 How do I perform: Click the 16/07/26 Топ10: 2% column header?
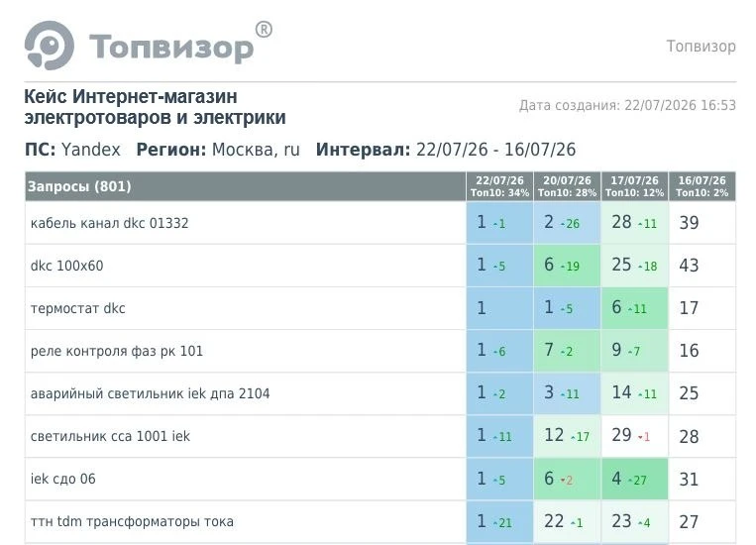click(x=702, y=186)
